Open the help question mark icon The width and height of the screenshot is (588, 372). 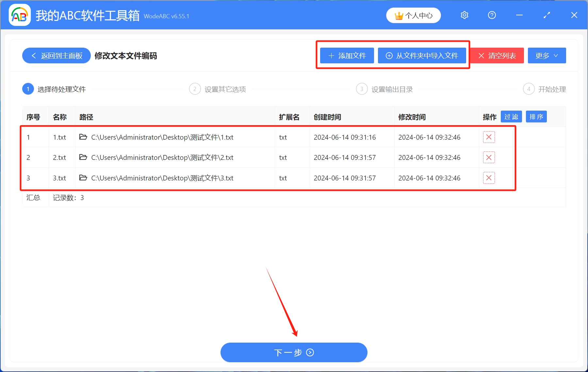[x=492, y=15]
